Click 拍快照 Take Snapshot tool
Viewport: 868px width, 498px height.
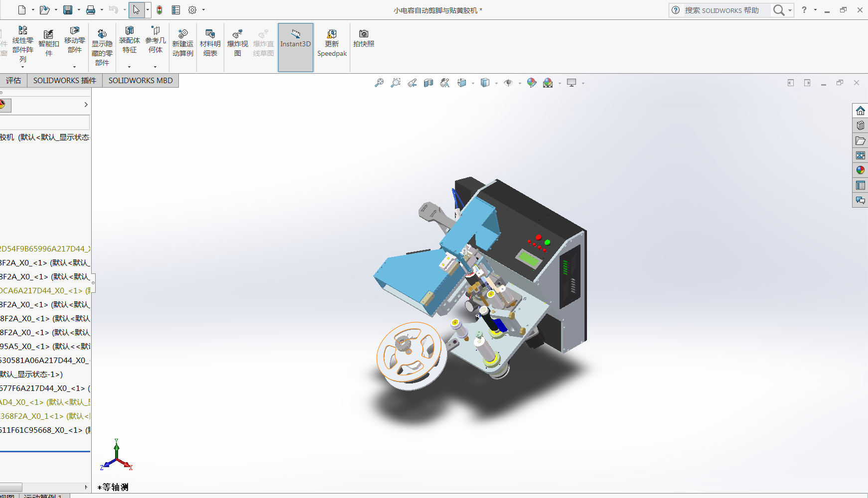coord(364,38)
